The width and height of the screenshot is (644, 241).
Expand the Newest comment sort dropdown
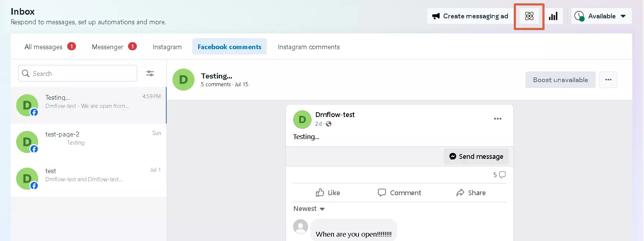pyautogui.click(x=309, y=209)
